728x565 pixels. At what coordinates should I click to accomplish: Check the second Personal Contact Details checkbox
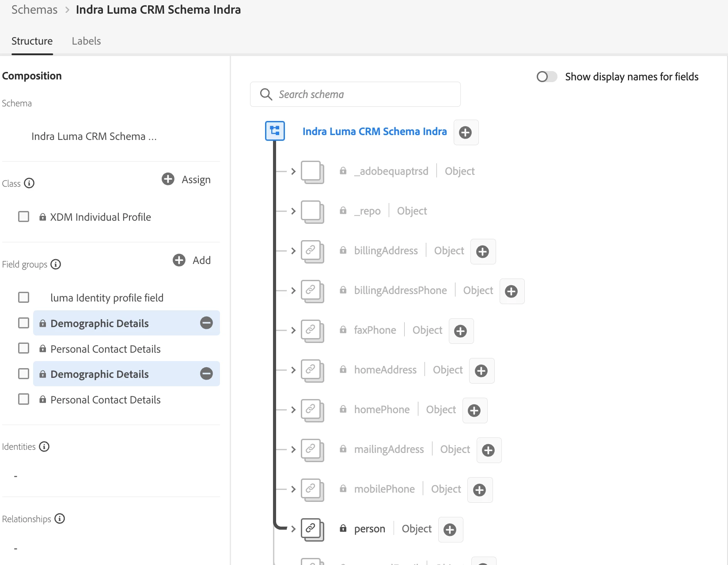[x=24, y=399]
